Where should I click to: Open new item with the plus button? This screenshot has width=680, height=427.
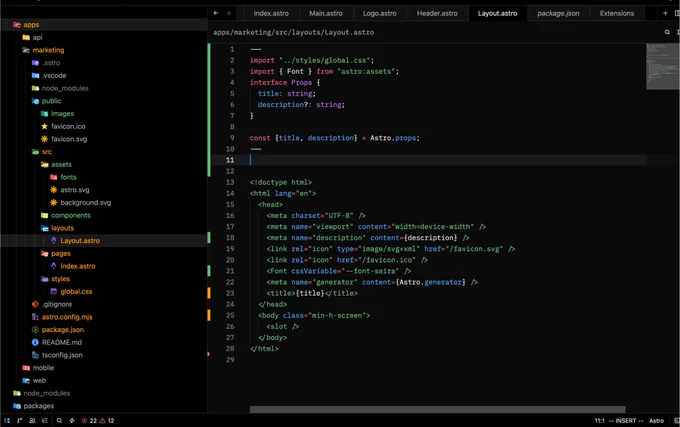click(665, 13)
